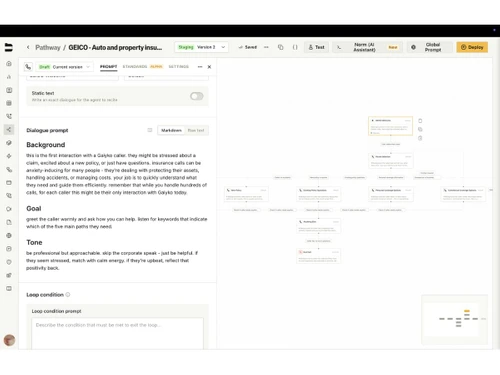Screen dimensions: 500x375
Task: Select the Raw text editor mode
Action: coord(196,130)
